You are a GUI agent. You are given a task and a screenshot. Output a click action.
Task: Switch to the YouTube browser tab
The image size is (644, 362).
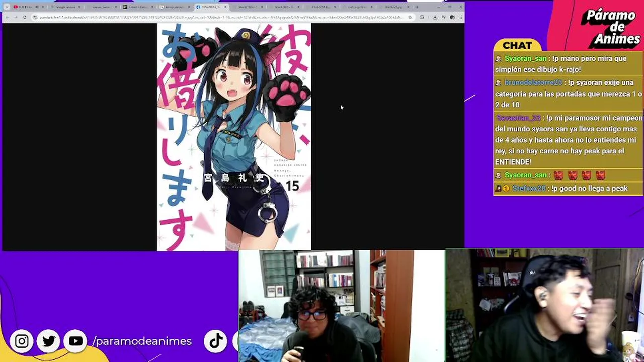29,7
